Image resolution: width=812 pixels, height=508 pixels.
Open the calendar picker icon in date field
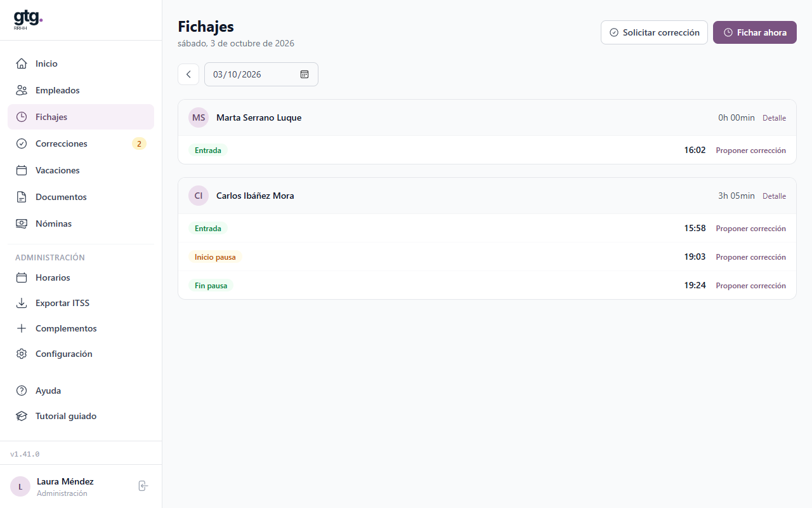click(304, 74)
